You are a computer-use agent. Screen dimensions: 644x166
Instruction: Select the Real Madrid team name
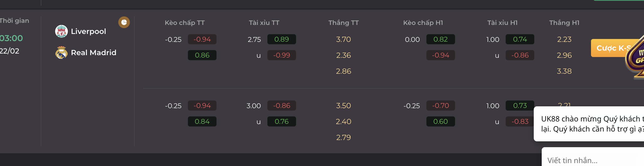(x=94, y=53)
